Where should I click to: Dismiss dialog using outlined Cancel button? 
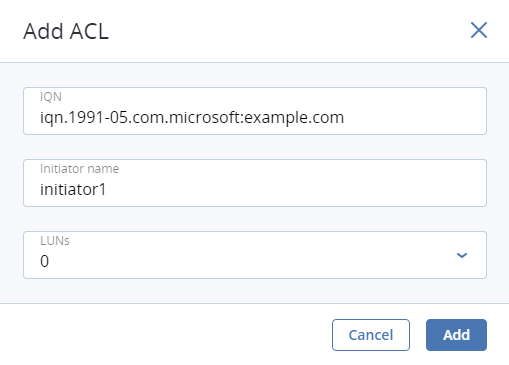click(x=371, y=335)
